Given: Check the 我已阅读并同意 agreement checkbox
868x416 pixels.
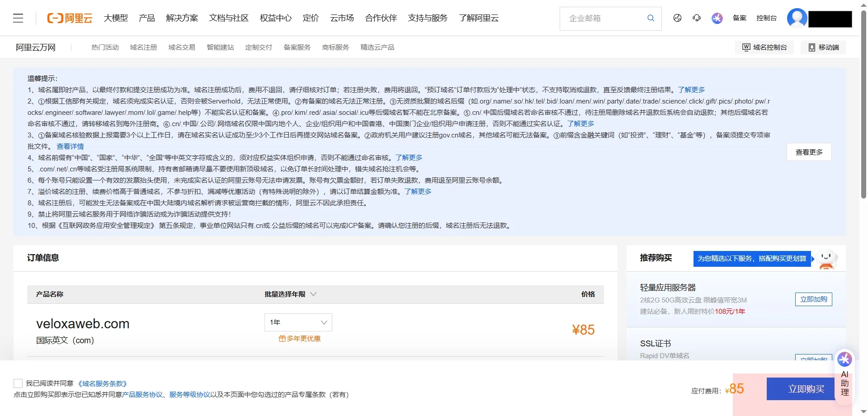Looking at the screenshot, I should click(18, 383).
